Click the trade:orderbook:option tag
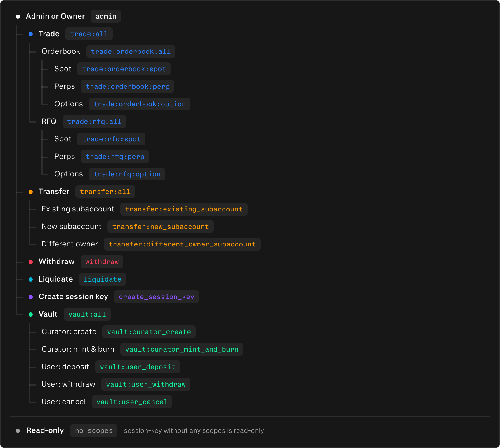500x448 pixels. pyautogui.click(x=140, y=104)
